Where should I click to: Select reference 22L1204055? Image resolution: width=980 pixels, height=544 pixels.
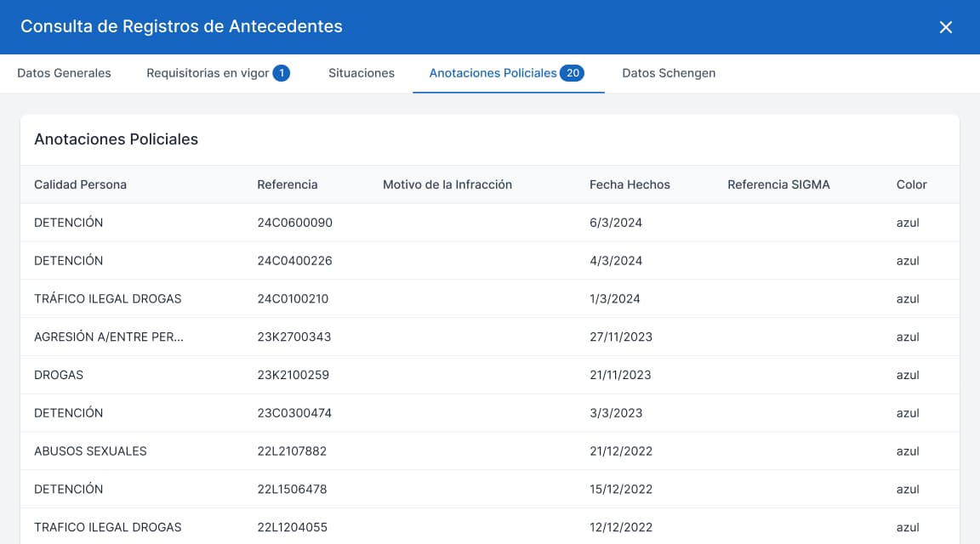tap(293, 527)
